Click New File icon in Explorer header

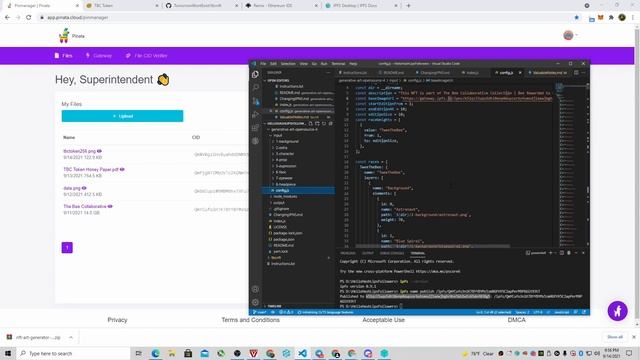(x=311, y=123)
